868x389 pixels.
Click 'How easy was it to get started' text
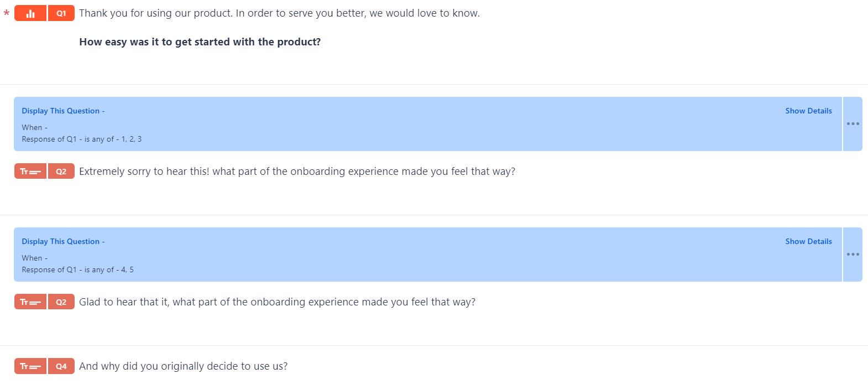[200, 42]
